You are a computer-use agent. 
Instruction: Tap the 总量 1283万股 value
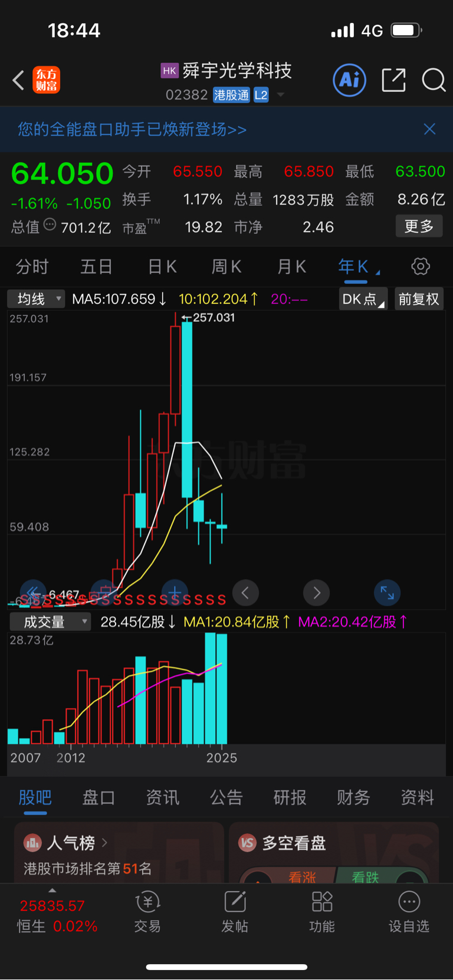coord(303,200)
